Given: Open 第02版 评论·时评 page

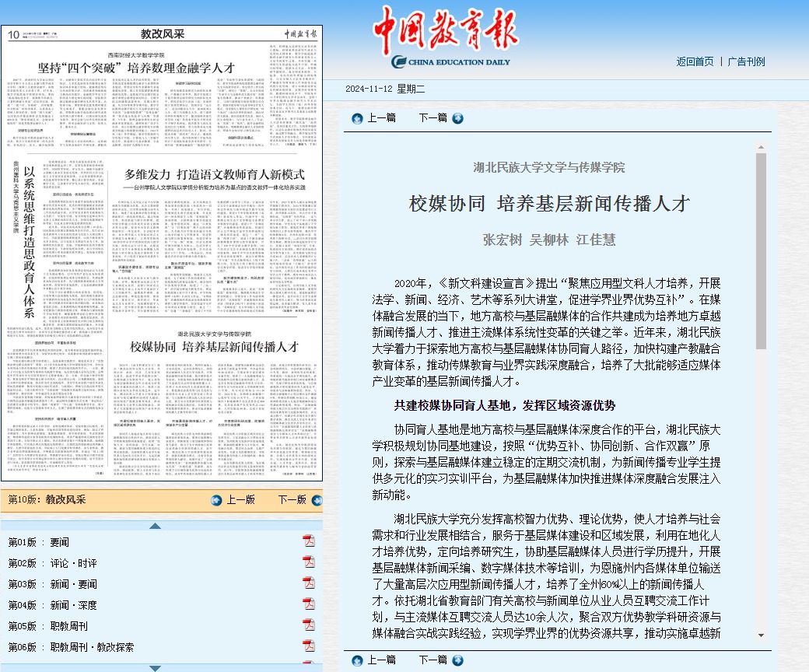Looking at the screenshot, I should [x=53, y=564].
